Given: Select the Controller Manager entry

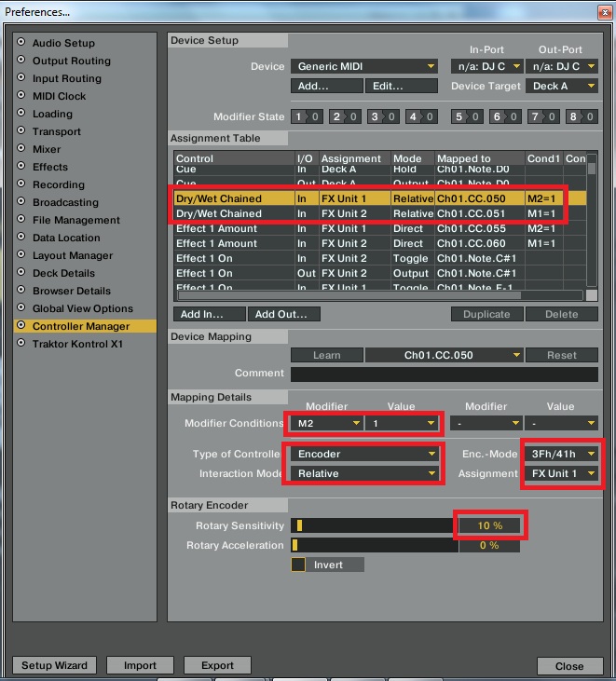Looking at the screenshot, I should (x=85, y=326).
